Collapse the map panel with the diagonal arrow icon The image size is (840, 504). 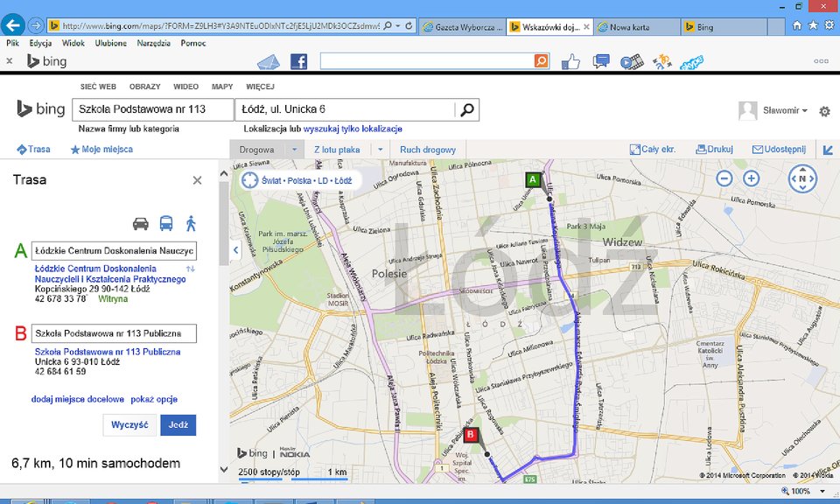pyautogui.click(x=829, y=150)
